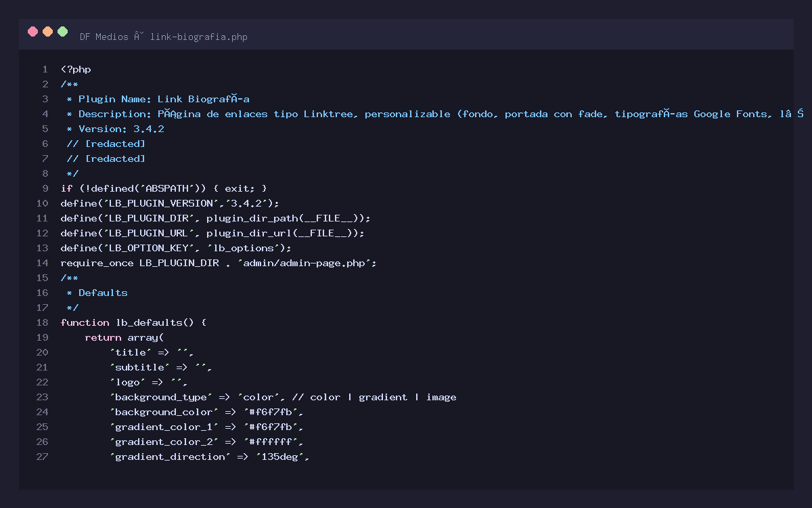Click the require_once keyword
812x508 pixels.
[x=97, y=263]
